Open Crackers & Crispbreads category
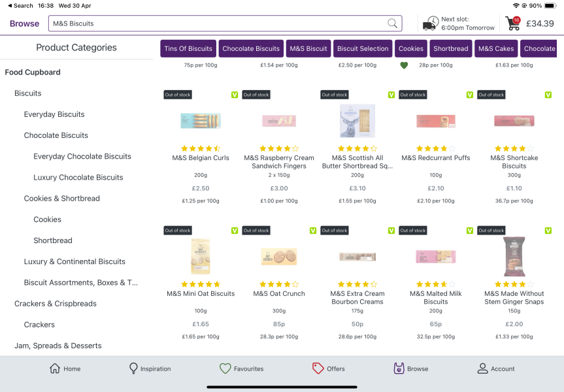 coord(56,304)
